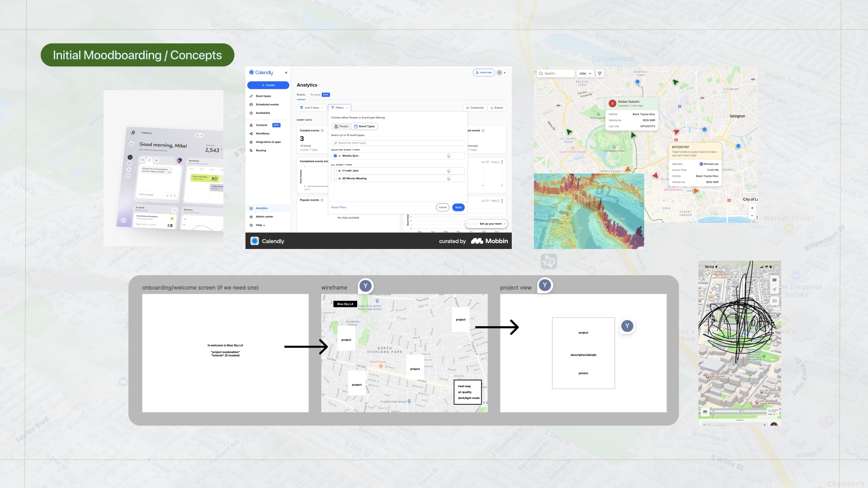Viewport: 868px width, 488px height.
Task: Expand the Last 7 days date dropdown
Action: tap(312, 108)
